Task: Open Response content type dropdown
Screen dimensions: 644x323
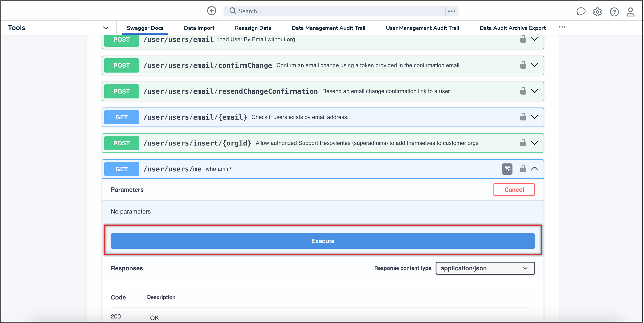Action: click(x=485, y=268)
